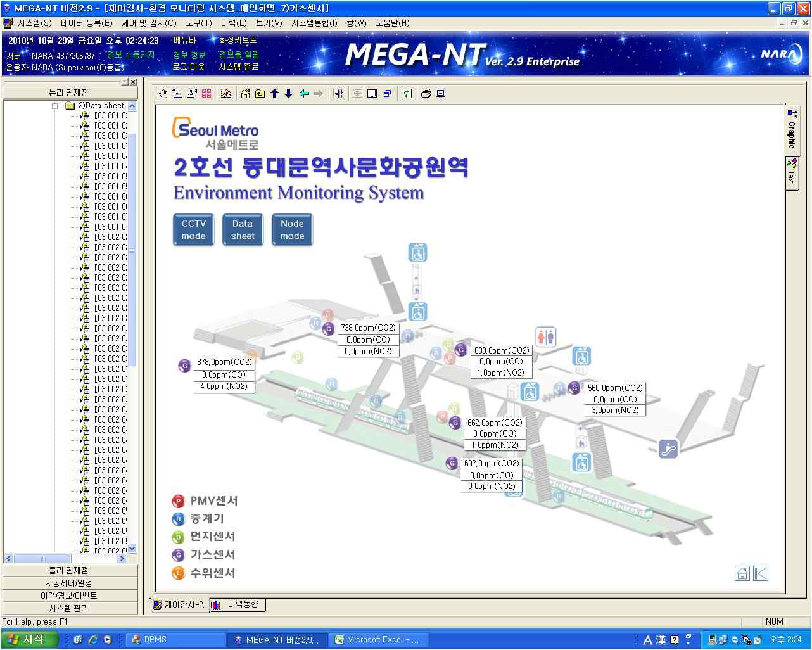Image resolution: width=812 pixels, height=650 pixels.
Task: Click gas sensor icon beside 738,0ppm(CO2)
Action: (x=328, y=329)
